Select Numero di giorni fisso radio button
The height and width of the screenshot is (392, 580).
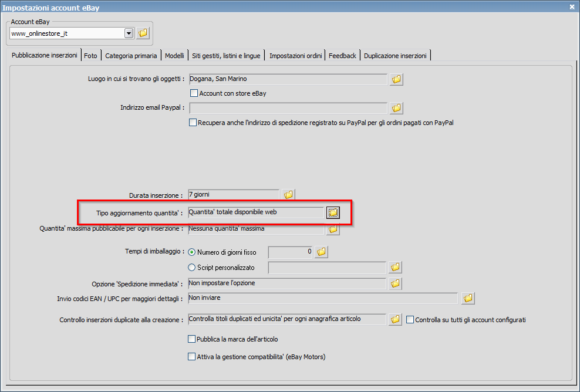191,252
